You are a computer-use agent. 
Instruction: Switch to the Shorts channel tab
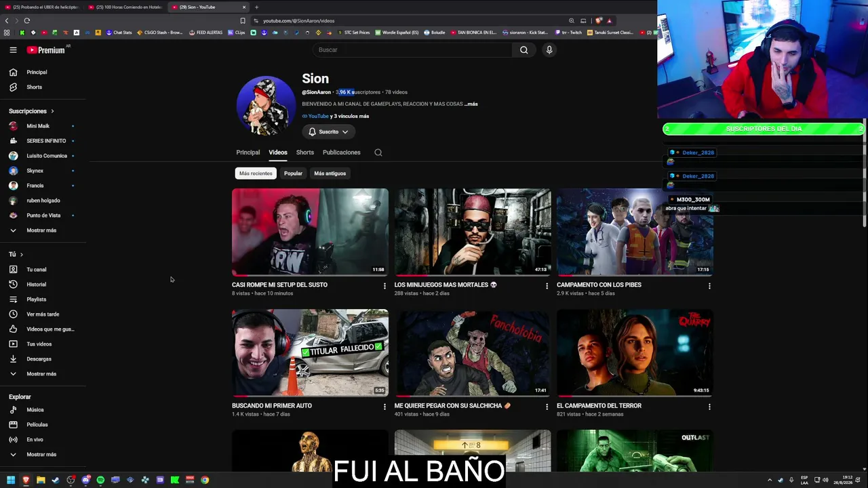[305, 152]
